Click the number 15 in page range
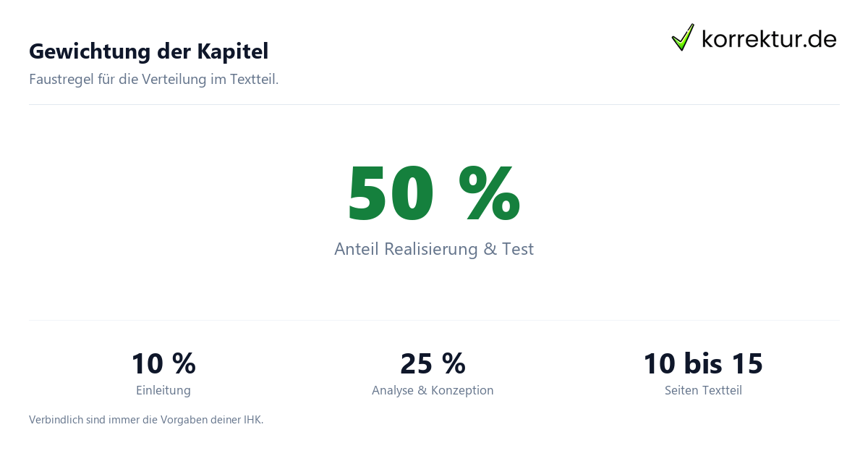Image resolution: width=868 pixels, height=456 pixels. 747,363
